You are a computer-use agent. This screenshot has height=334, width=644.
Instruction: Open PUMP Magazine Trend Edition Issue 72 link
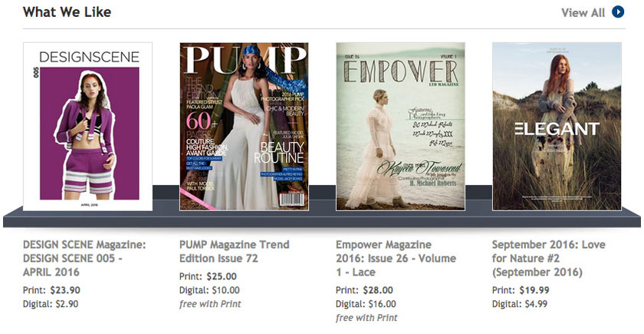point(234,251)
